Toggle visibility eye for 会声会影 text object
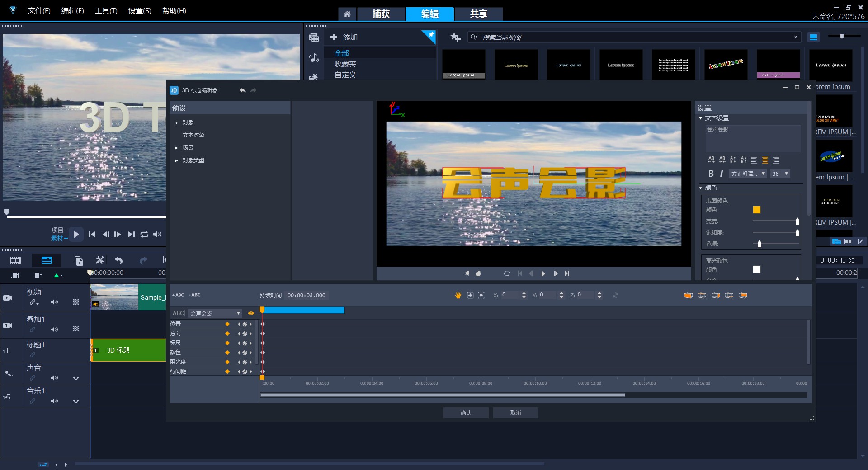This screenshot has width=868, height=470. 251,313
